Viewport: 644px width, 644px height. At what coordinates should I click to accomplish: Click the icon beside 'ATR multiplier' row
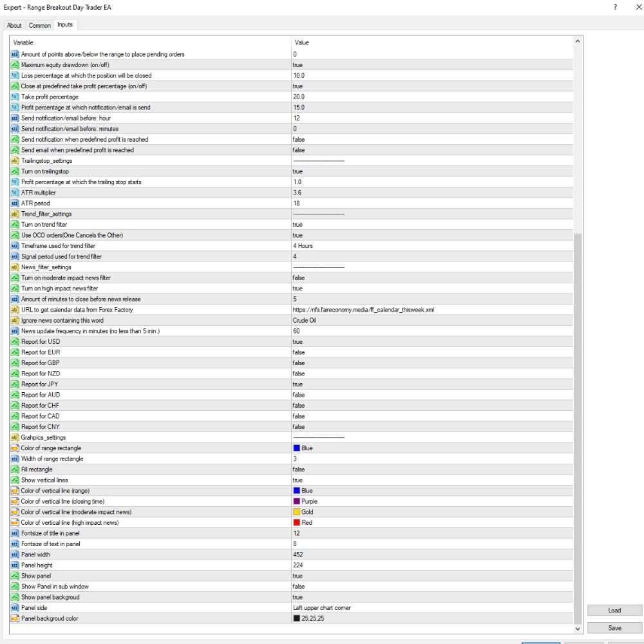click(x=15, y=193)
